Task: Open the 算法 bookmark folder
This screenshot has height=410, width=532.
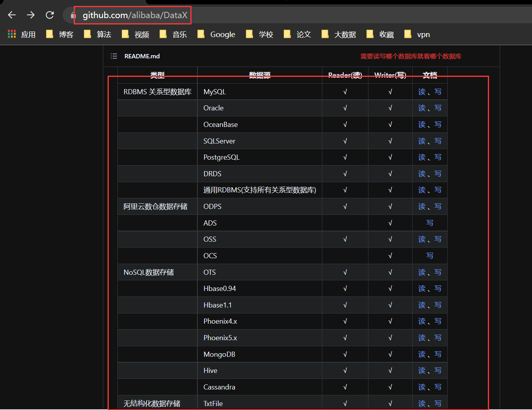Action: [x=98, y=34]
